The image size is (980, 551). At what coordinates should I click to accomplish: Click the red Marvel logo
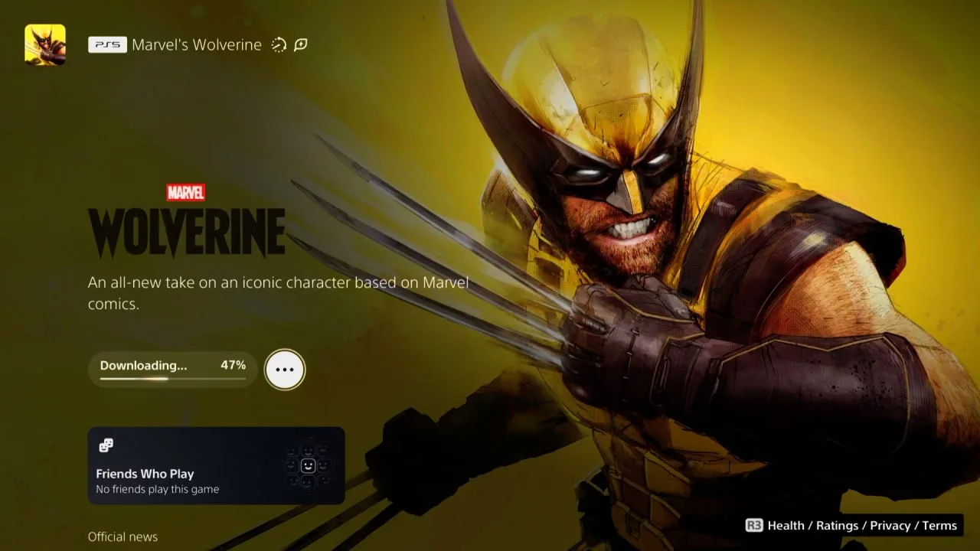186,192
